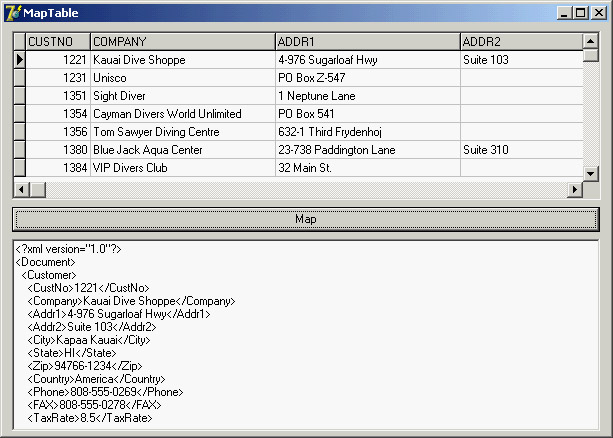Minimize the MapTable window
The width and height of the screenshot is (613, 438).
click(565, 13)
